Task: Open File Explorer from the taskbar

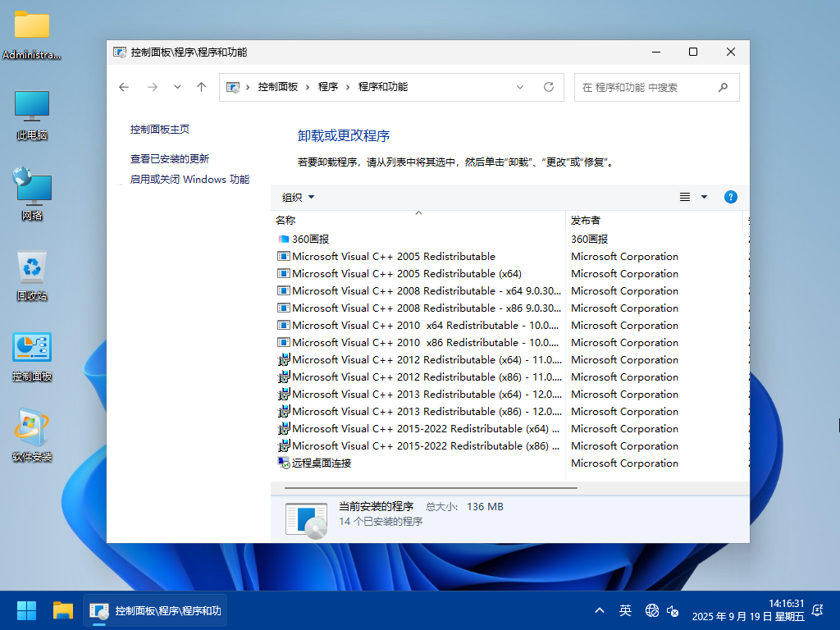Action: tap(63, 610)
